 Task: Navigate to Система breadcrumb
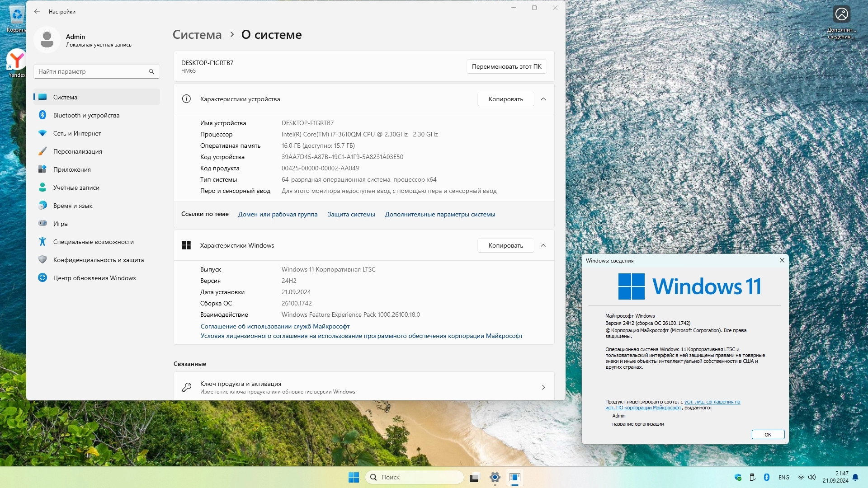tap(197, 35)
